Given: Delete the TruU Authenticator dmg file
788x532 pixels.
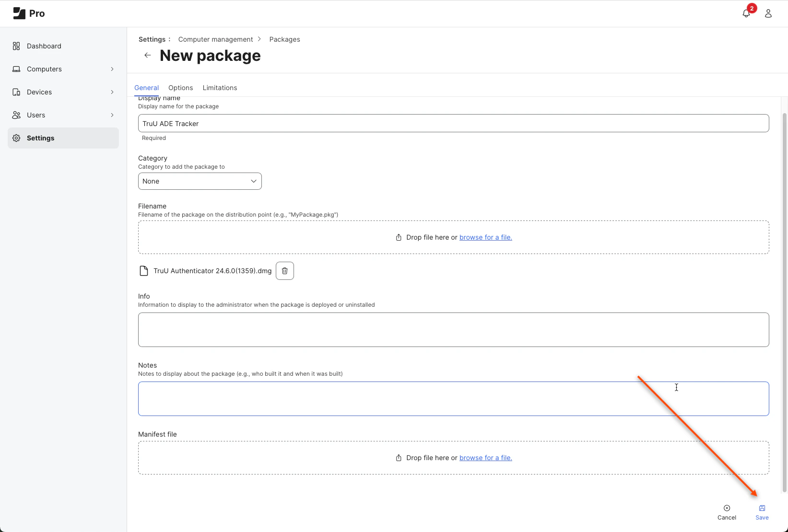Looking at the screenshot, I should coord(285,271).
